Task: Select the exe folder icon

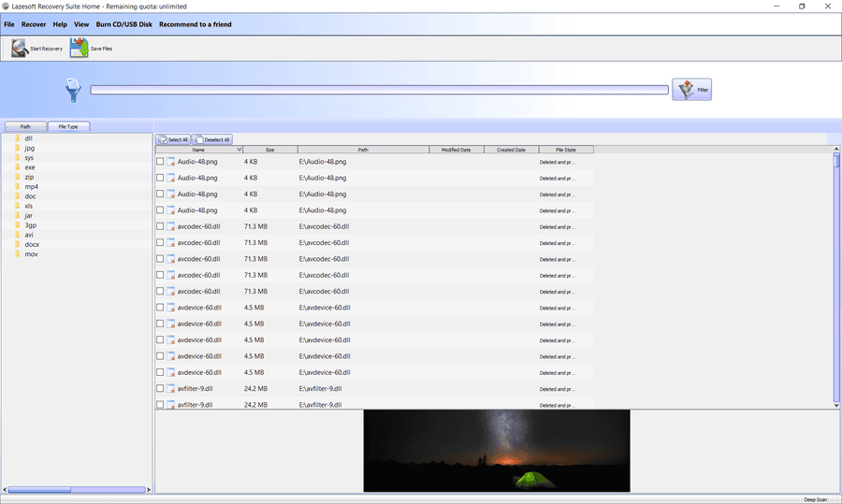Action: click(x=17, y=167)
